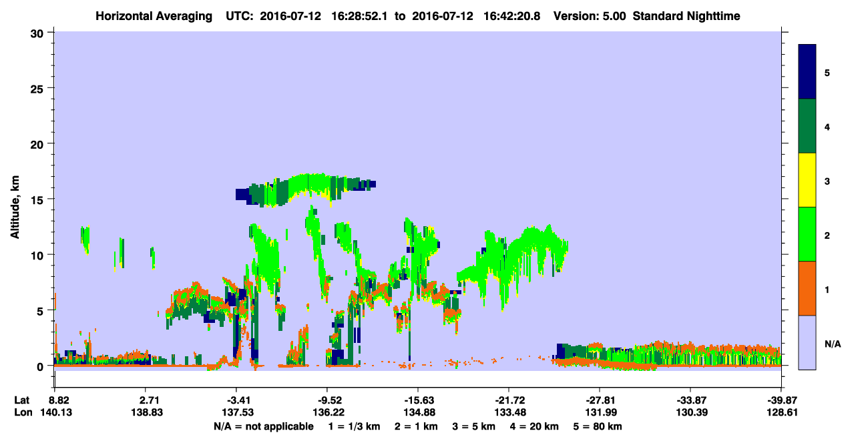
Task: Click the start time '16:28:52.1' in title
Action: 360,15
